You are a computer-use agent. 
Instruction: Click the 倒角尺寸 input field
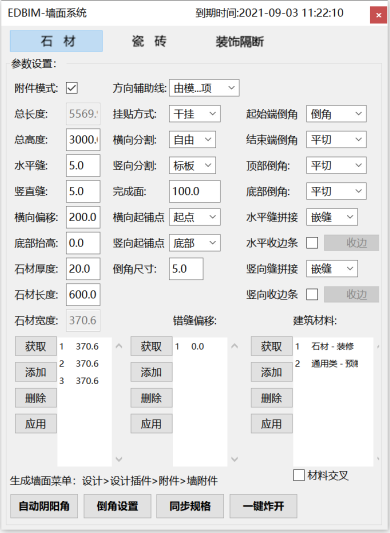click(186, 269)
